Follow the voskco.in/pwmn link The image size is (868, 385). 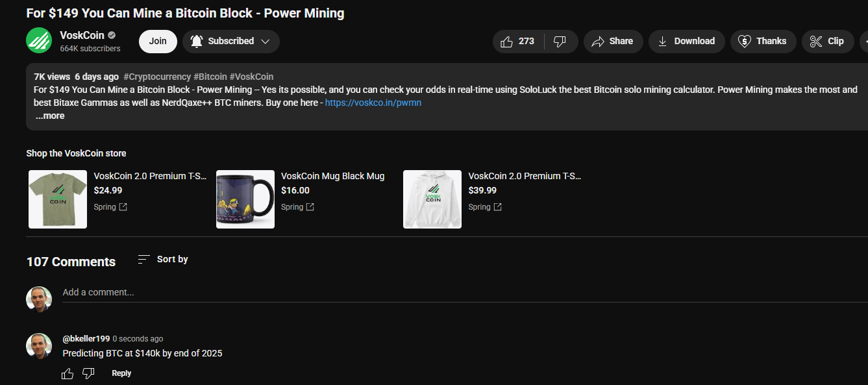(x=373, y=103)
